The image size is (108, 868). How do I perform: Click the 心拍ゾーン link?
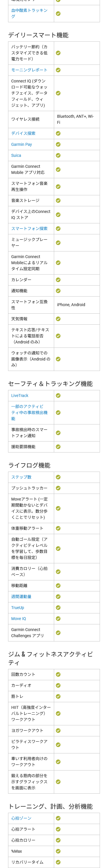pos(21,818)
